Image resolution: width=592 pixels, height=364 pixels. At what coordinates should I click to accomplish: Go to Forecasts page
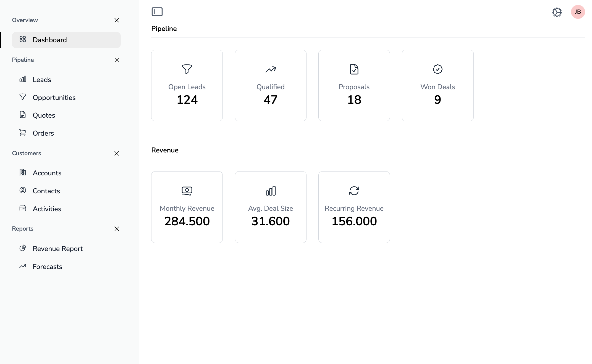point(47,267)
